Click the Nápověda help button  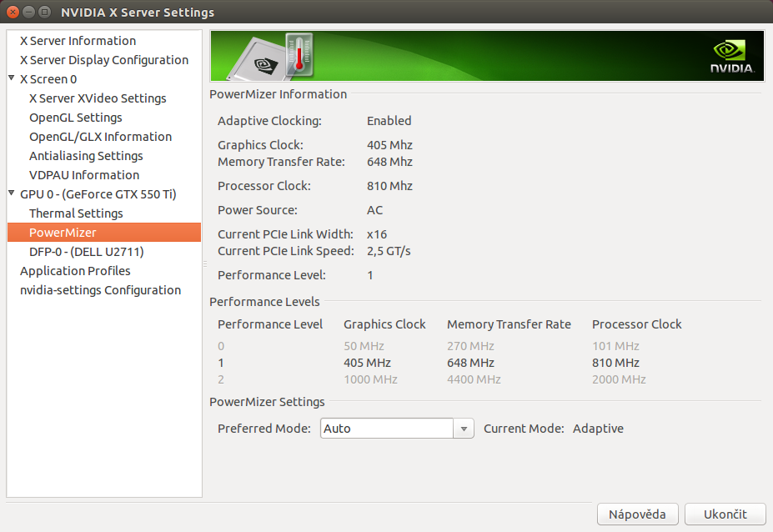(637, 514)
